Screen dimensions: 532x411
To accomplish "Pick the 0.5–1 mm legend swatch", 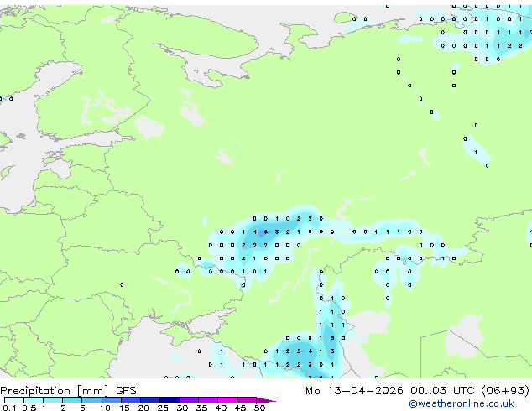I will pos(34,400).
